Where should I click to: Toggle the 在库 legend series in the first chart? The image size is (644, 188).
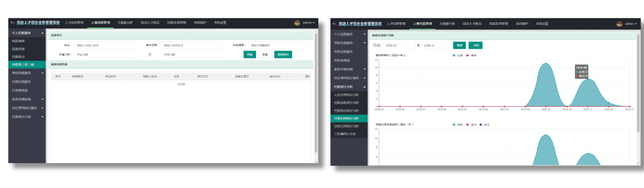coord(457,55)
